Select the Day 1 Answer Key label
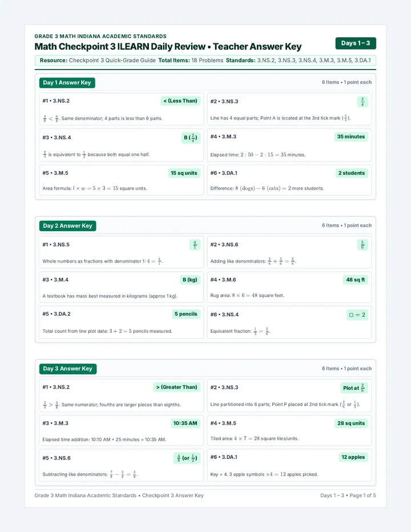 click(67, 83)
